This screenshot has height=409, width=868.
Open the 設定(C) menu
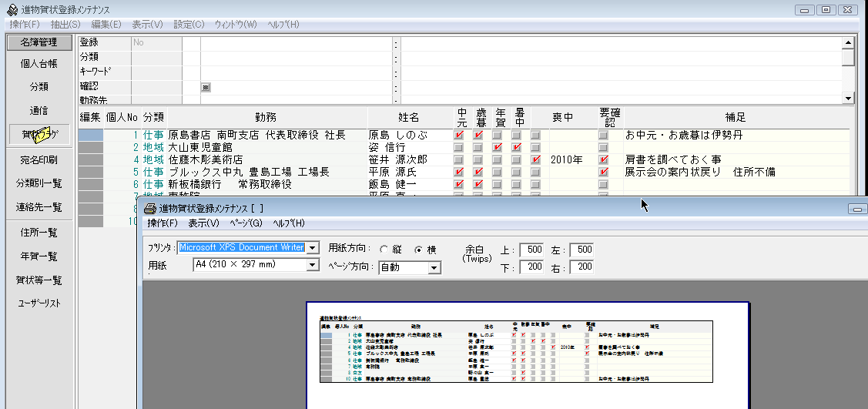(x=189, y=25)
